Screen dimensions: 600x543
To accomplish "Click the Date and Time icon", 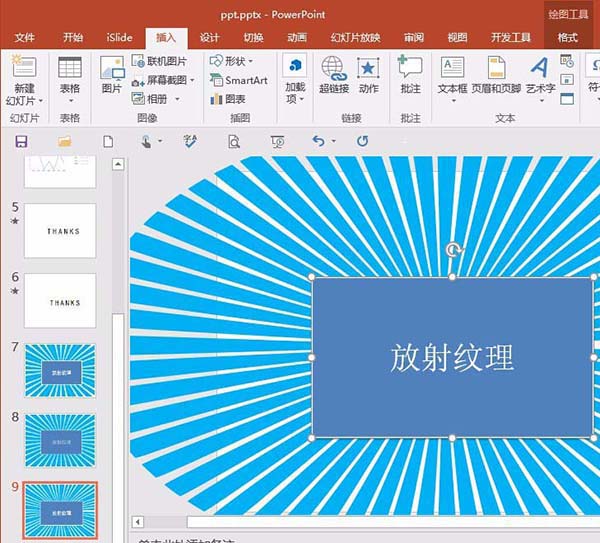I will pyautogui.click(x=567, y=61).
